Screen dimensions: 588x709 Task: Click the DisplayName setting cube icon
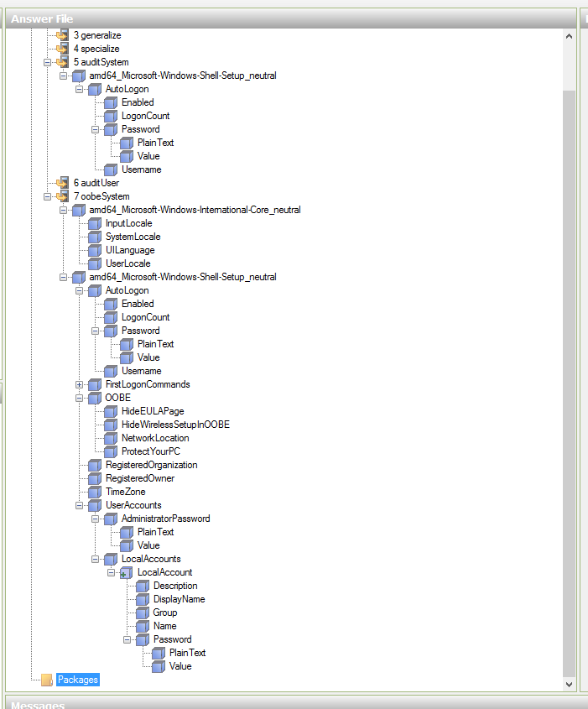tap(143, 600)
